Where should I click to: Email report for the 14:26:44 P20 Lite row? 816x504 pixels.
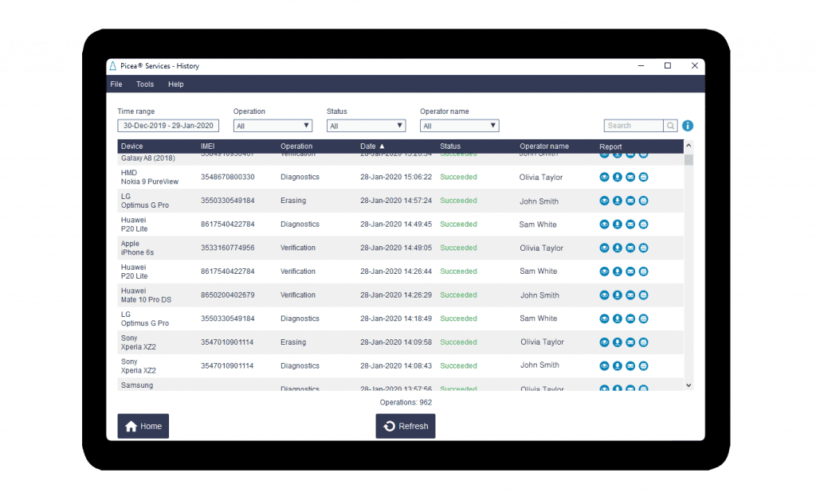coord(630,272)
